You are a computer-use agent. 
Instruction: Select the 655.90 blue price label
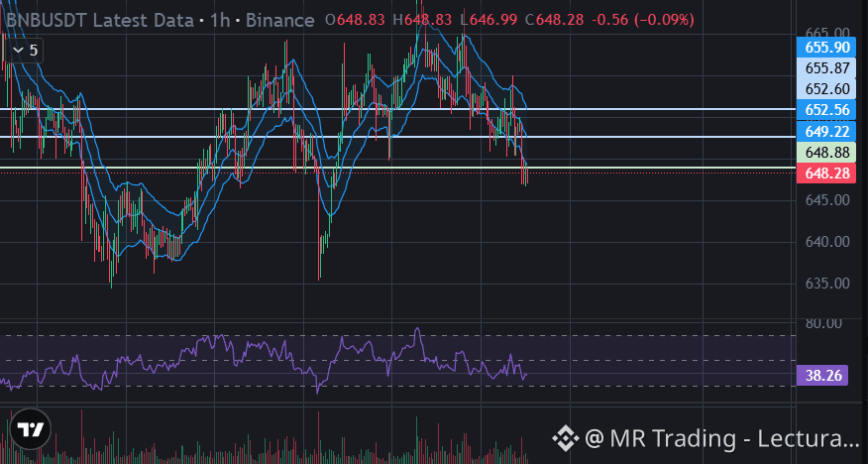(826, 48)
